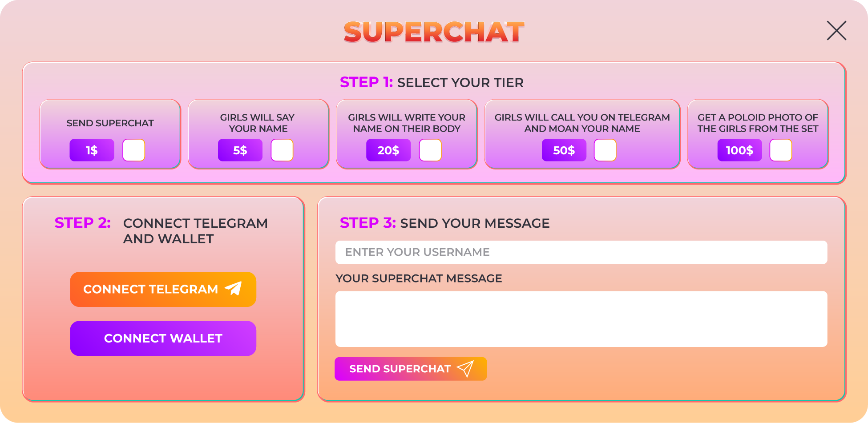Viewport: 868px width, 423px height.
Task: Check the 1$ tier checkbox
Action: click(x=133, y=150)
